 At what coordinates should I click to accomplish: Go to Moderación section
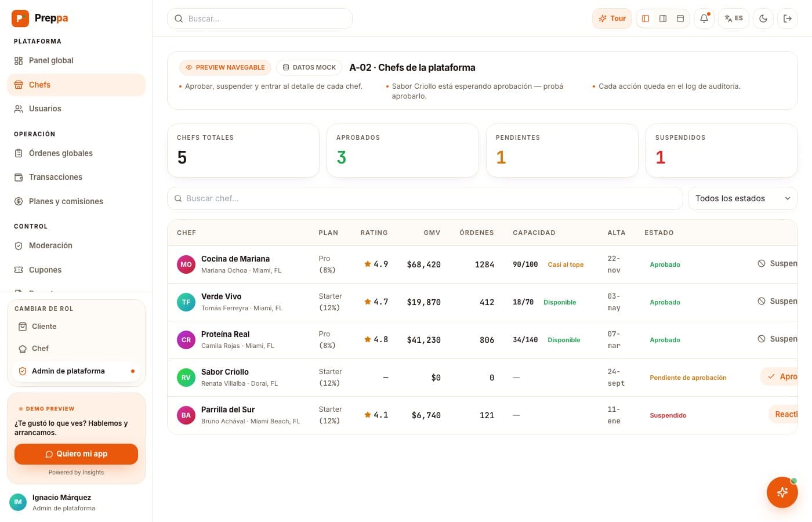[76, 245]
